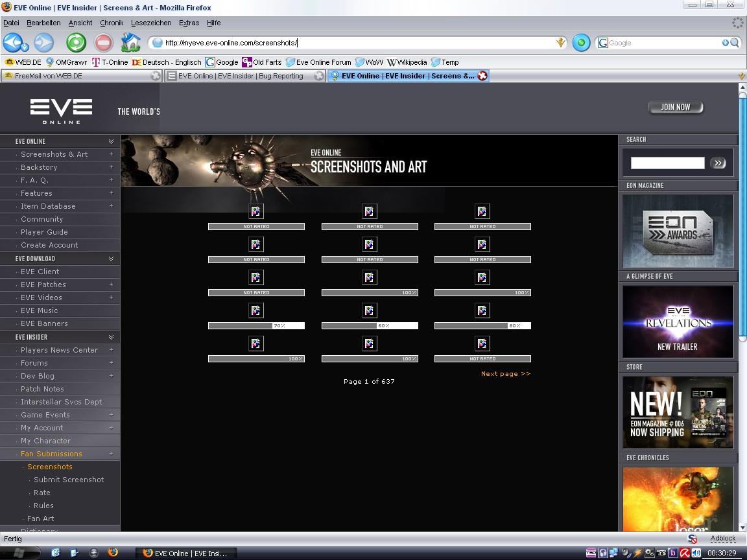Click the red Stop loading icon
Viewport: 747px width, 560px height.
103,43
